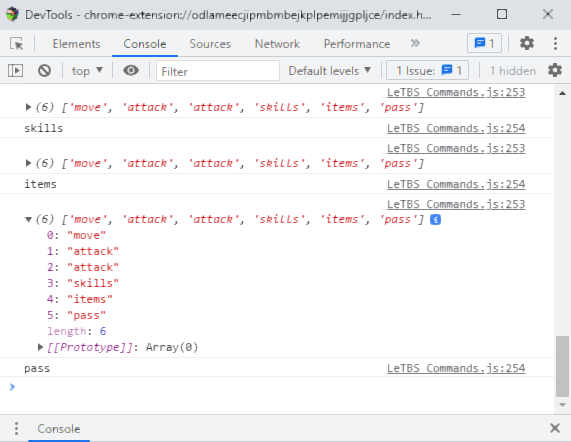Switch to the Network tab
Viewport: 571px width, 442px height.
pyautogui.click(x=277, y=44)
